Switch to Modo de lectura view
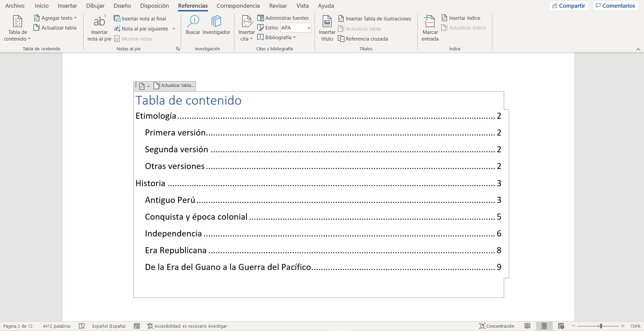644x331 pixels. [x=528, y=326]
